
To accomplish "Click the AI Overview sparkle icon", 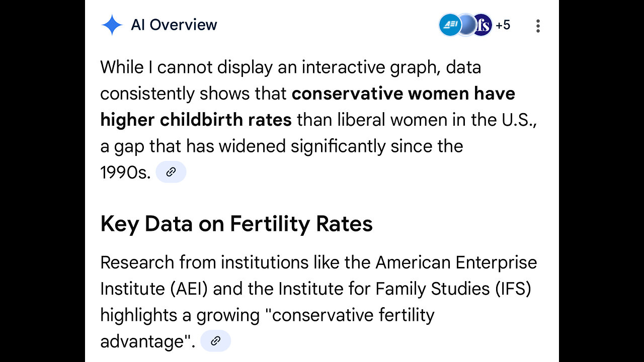I will [111, 25].
